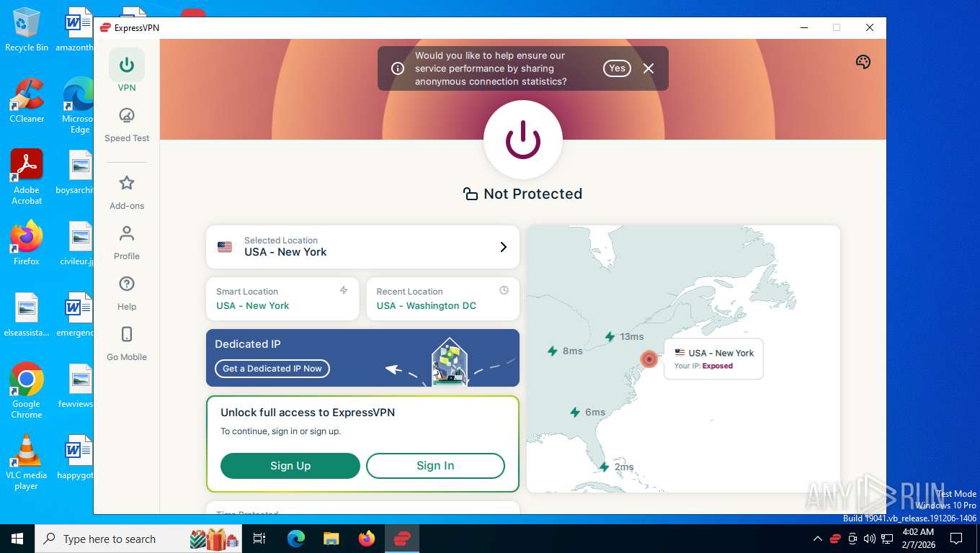This screenshot has height=553, width=980.
Task: Open Speed Test from sidebar
Action: [x=127, y=125]
